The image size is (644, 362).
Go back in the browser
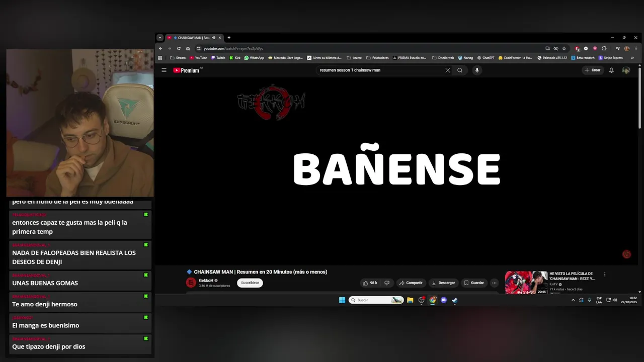coord(160,49)
